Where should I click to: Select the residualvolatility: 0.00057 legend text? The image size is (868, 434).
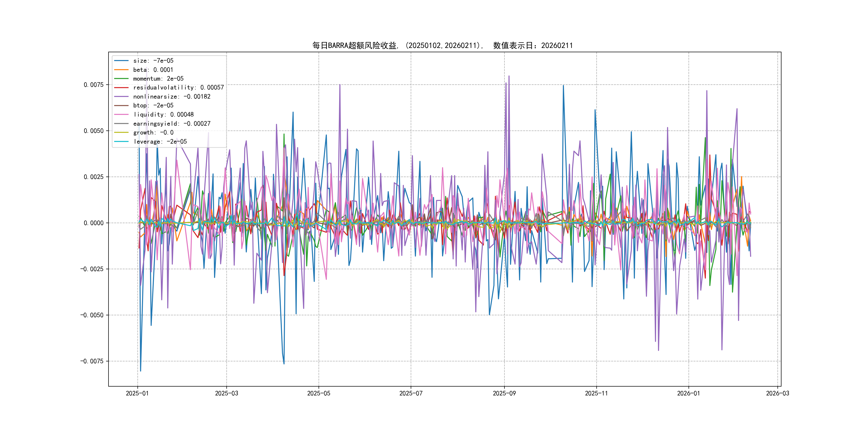[x=178, y=88]
